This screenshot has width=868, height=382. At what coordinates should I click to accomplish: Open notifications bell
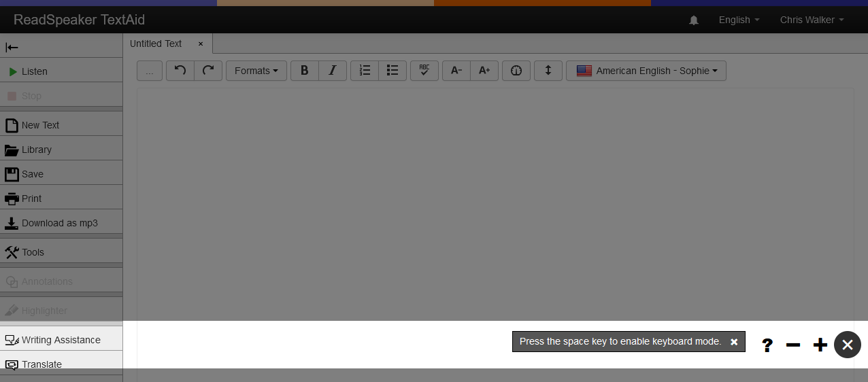pyautogui.click(x=694, y=20)
